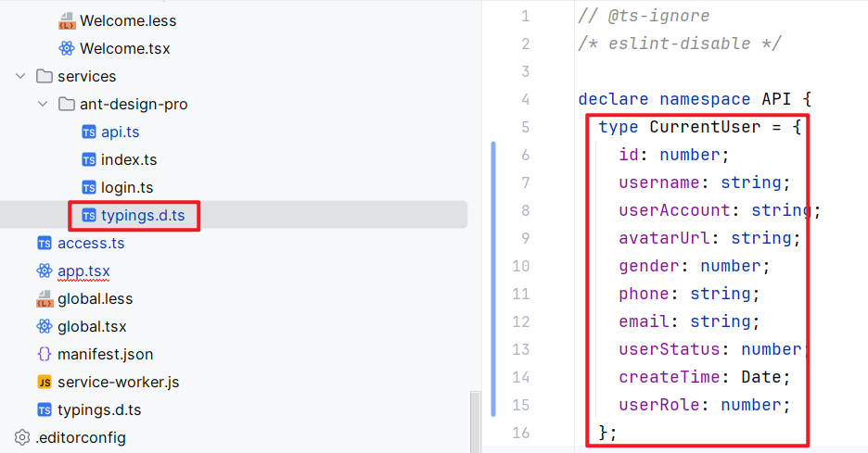Viewport: 868px width, 453px height.
Task: Click the TypeScript icon next to api.ts
Action: pos(89,132)
